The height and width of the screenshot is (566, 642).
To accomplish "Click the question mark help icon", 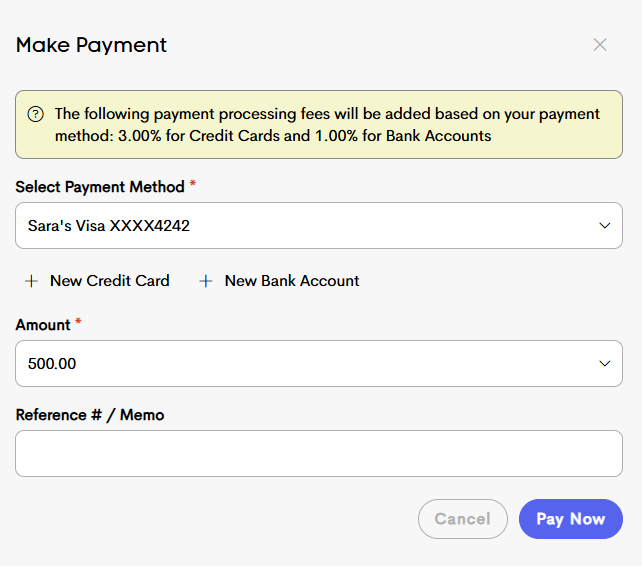I will (36, 114).
